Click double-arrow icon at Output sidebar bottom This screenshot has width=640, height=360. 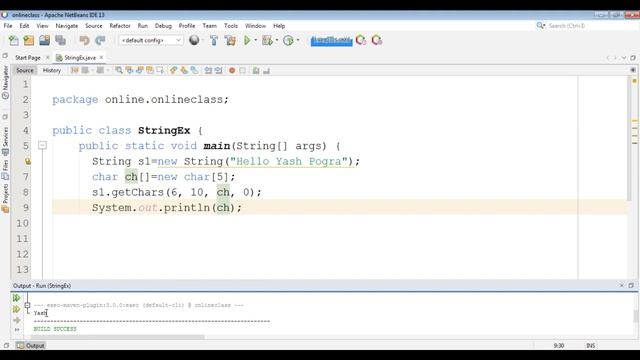tap(17, 329)
